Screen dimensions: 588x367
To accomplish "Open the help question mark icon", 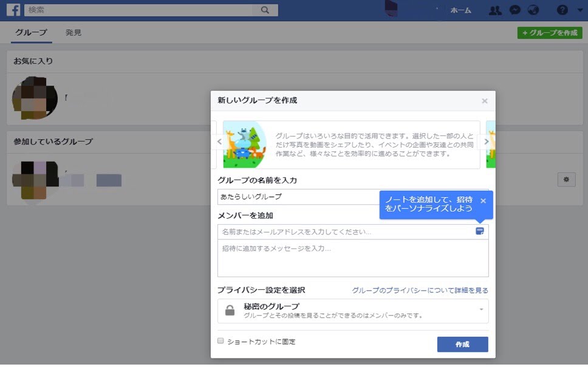I will tap(562, 10).
